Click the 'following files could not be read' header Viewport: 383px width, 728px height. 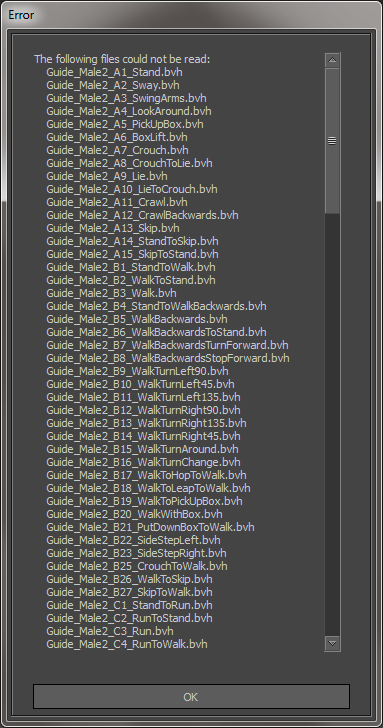(122, 59)
